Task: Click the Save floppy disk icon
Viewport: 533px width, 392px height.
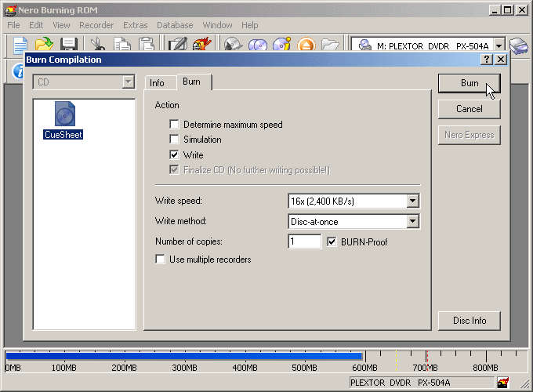Action: pyautogui.click(x=68, y=45)
